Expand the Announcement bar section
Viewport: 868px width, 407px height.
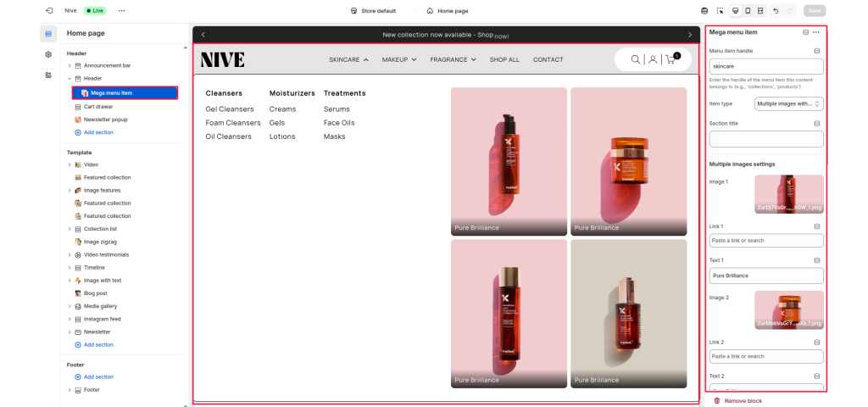(70, 65)
